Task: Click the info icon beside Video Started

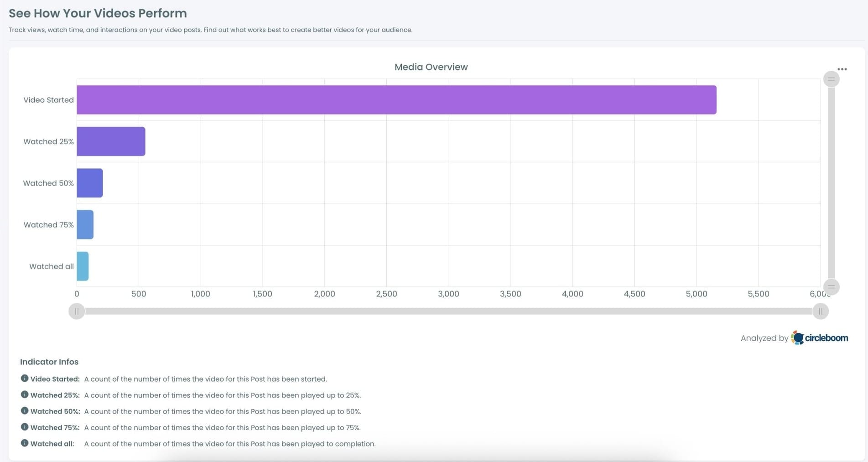Action: click(25, 379)
